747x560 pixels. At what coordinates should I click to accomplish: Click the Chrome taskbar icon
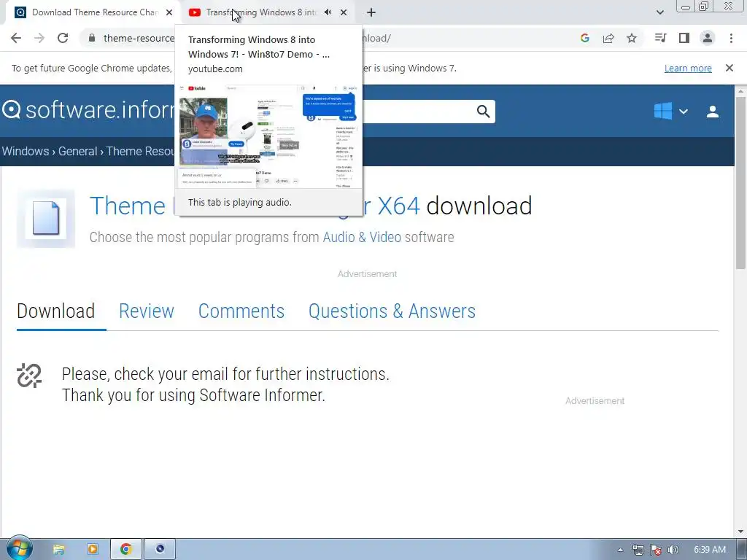[125, 550]
